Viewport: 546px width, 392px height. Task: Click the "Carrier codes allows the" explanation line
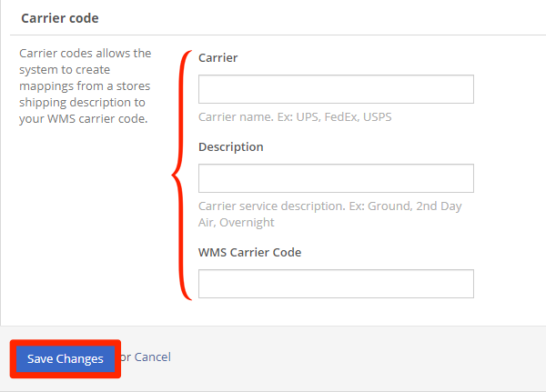86,54
